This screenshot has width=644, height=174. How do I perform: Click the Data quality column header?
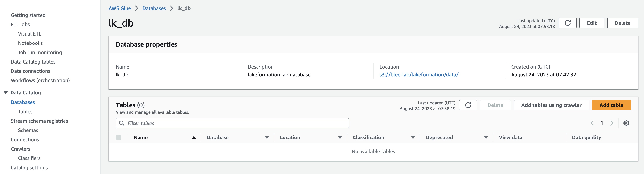[x=586, y=137]
